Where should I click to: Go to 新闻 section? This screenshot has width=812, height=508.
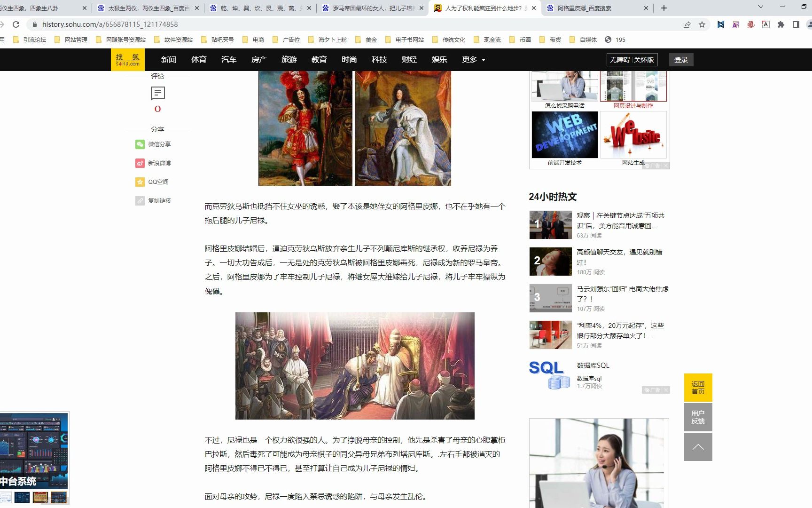click(169, 60)
